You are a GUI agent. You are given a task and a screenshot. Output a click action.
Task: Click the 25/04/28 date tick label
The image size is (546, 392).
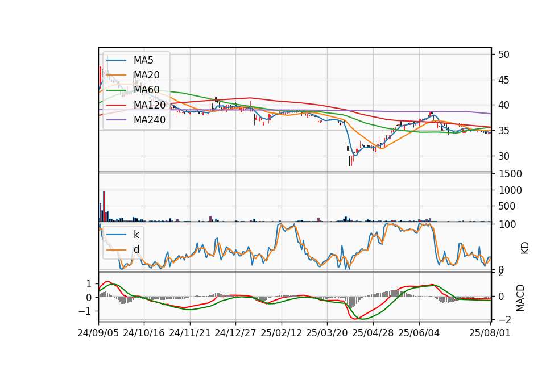point(373,333)
